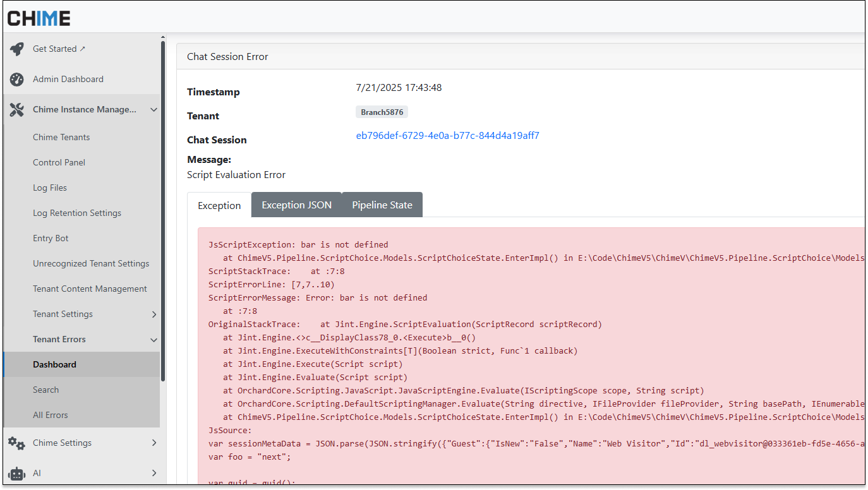Screen dimensions: 868x490
Task: Open Control Panel in sidebar
Action: click(59, 162)
